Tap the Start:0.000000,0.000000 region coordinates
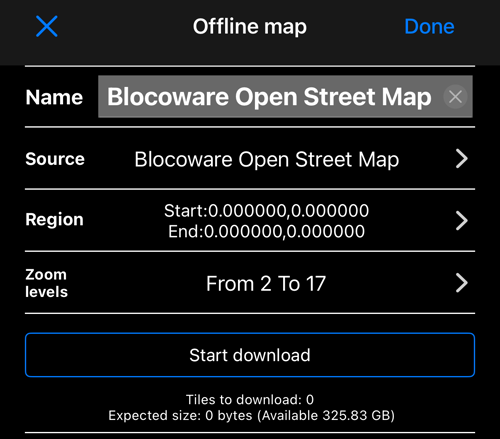This screenshot has height=439, width=500. [x=266, y=211]
